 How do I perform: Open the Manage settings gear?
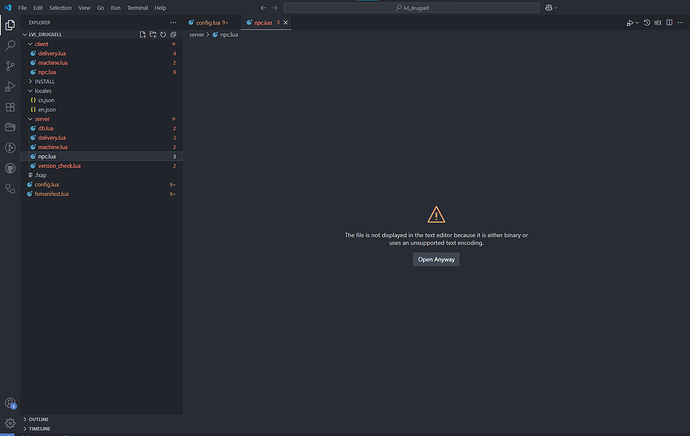tap(10, 423)
